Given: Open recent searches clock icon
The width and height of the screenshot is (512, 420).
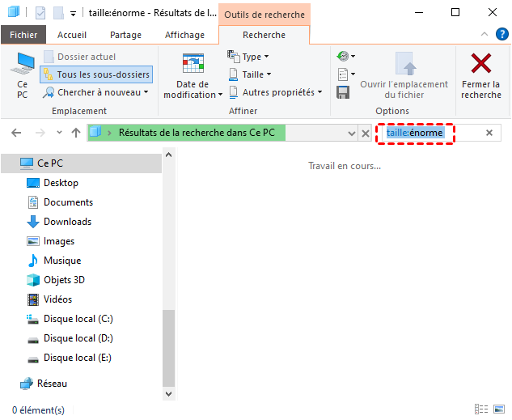Looking at the screenshot, I should [346, 56].
